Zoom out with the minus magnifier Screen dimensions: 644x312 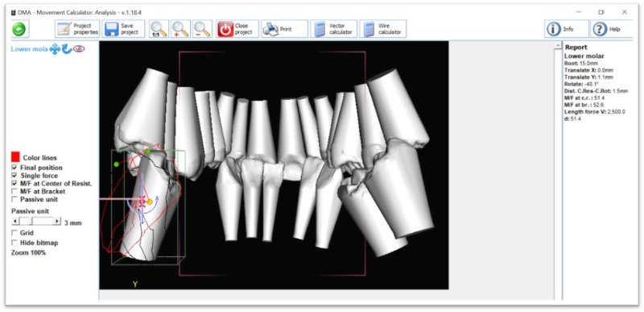(203, 29)
